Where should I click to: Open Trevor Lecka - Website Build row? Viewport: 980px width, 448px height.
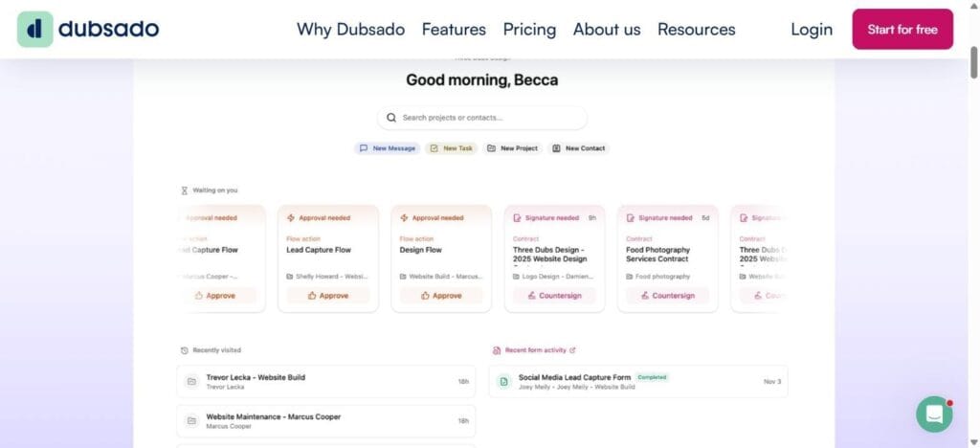[325, 381]
